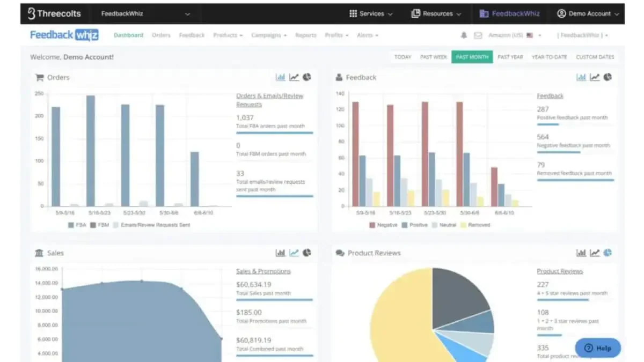Open the Orders nav item
The height and width of the screenshot is (362, 644).
(161, 35)
